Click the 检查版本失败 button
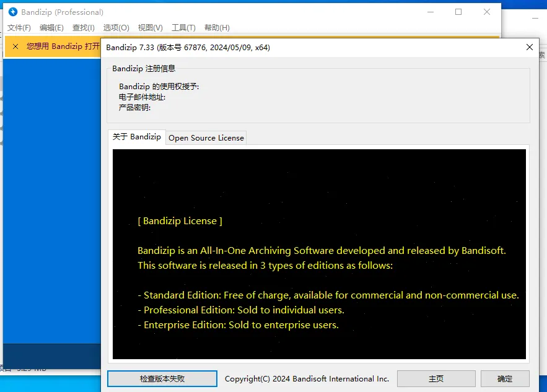The width and height of the screenshot is (547, 392). coord(162,378)
